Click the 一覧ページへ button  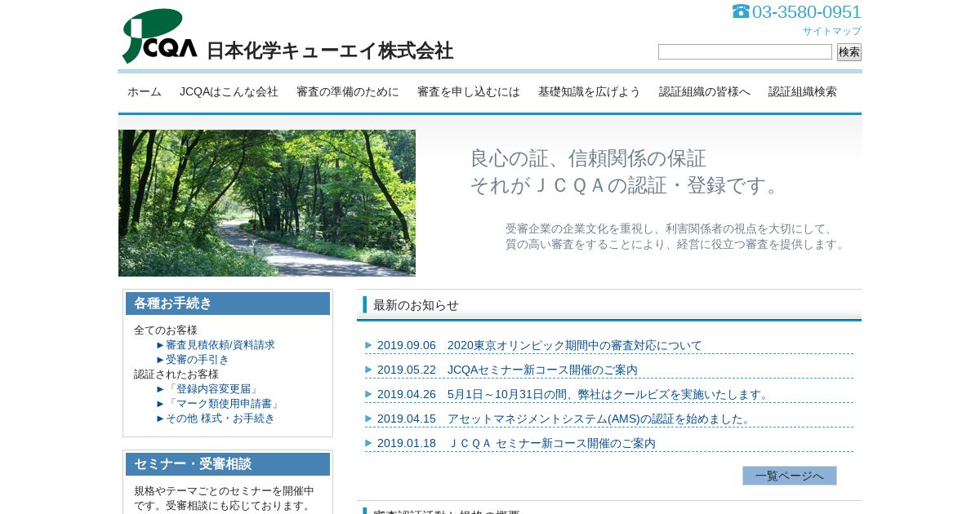click(790, 476)
